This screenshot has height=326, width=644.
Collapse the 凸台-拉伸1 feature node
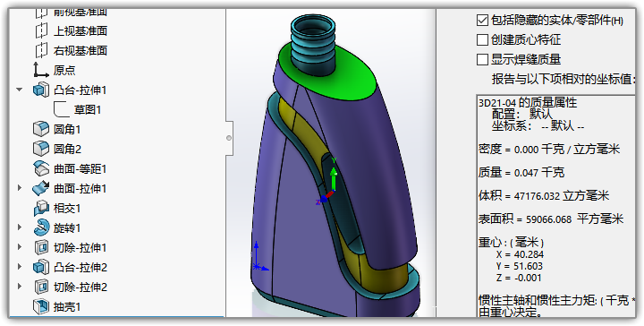point(20,90)
